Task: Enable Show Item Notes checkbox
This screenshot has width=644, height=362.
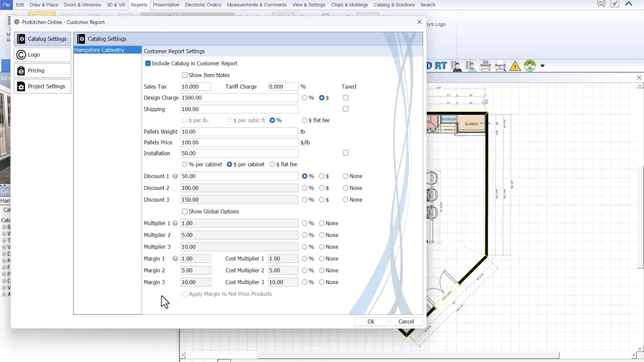Action: [185, 75]
